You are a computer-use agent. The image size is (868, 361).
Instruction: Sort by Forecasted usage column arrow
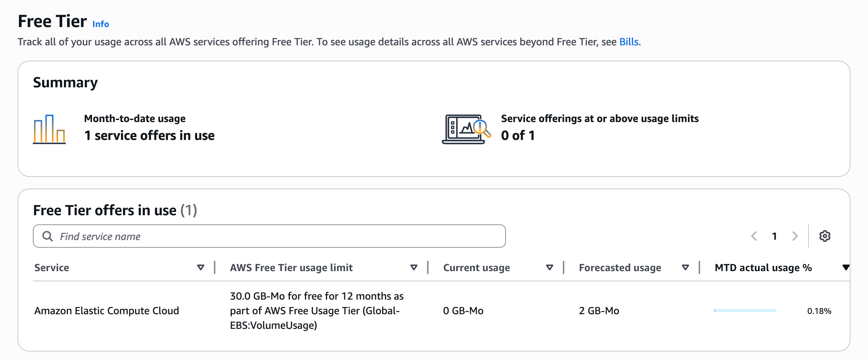(x=685, y=267)
